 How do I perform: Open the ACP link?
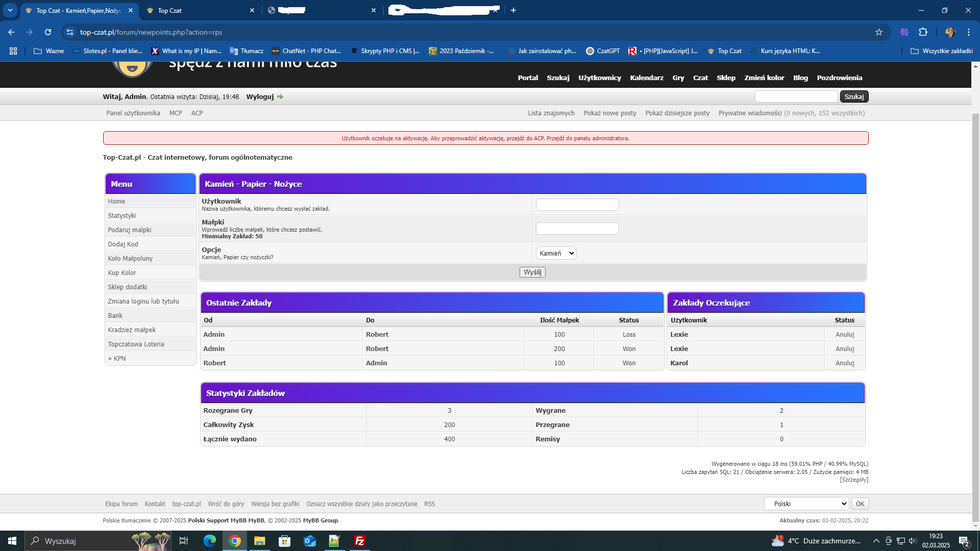197,113
